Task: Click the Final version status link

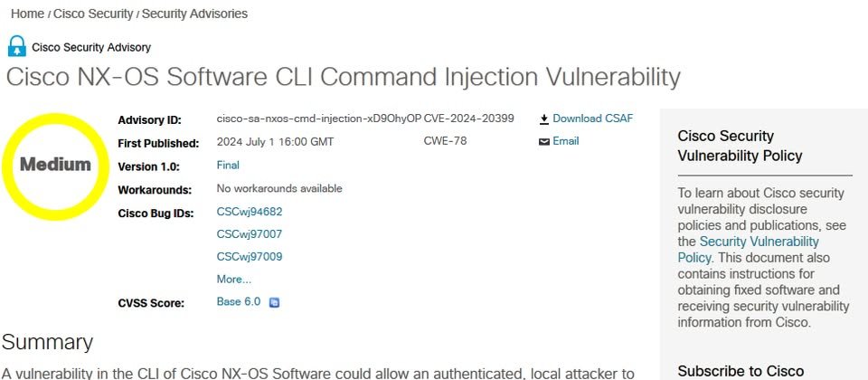Action: pyautogui.click(x=228, y=165)
